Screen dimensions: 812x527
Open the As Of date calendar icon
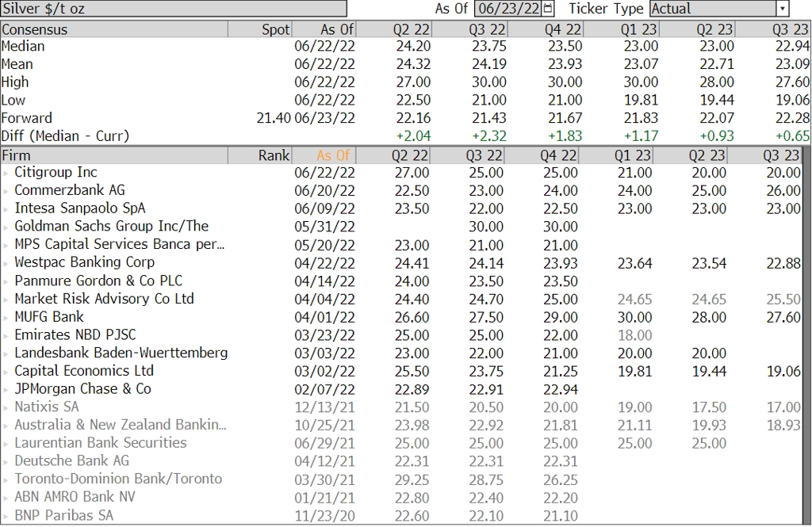point(548,8)
